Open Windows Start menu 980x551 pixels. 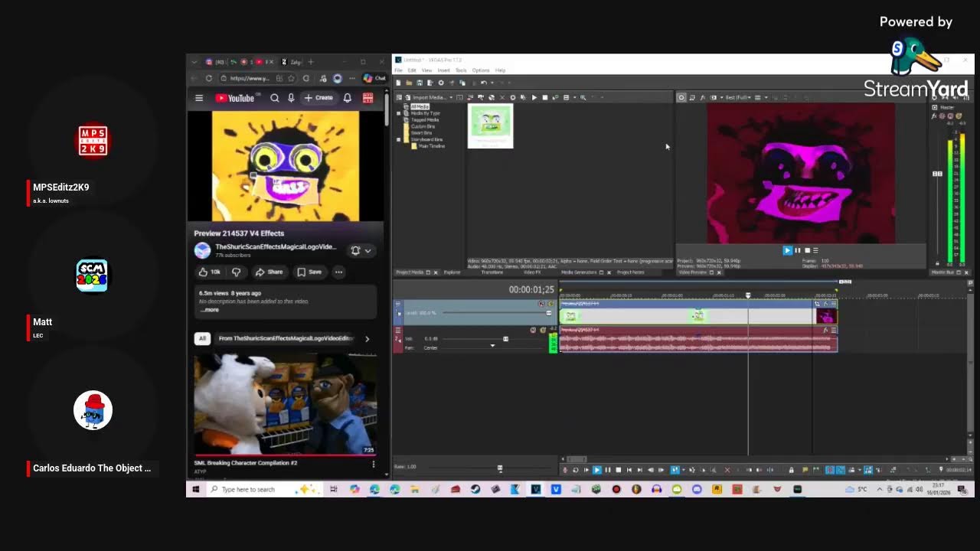(196, 489)
